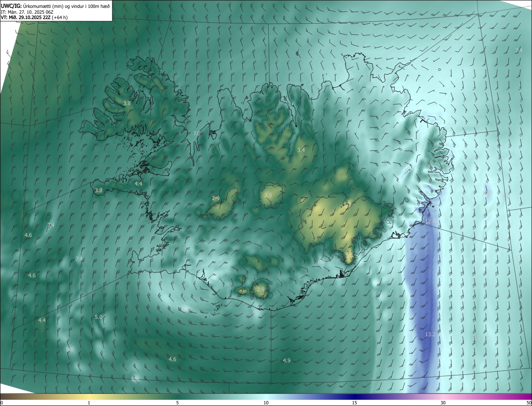Click the 3.8 value over the Westfjords
The image size is (532, 406).
click(127, 103)
